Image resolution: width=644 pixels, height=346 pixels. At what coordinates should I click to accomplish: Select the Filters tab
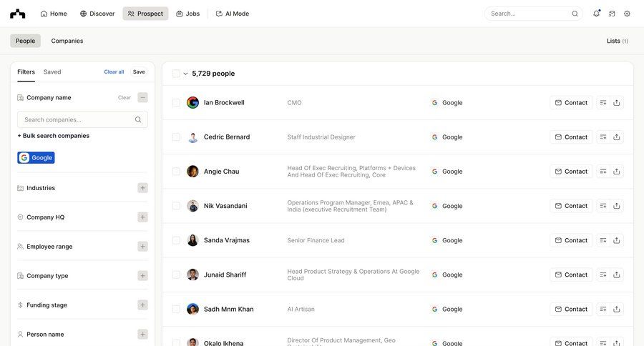click(26, 71)
